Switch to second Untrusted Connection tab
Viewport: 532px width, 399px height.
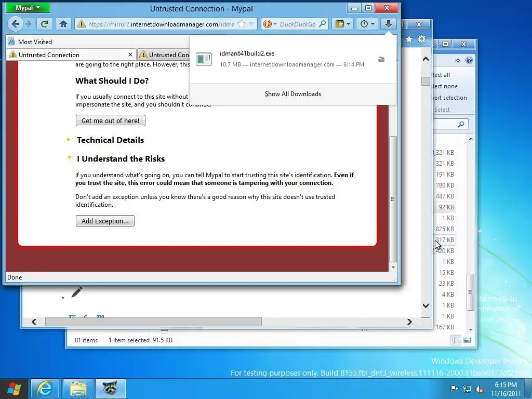click(x=164, y=55)
